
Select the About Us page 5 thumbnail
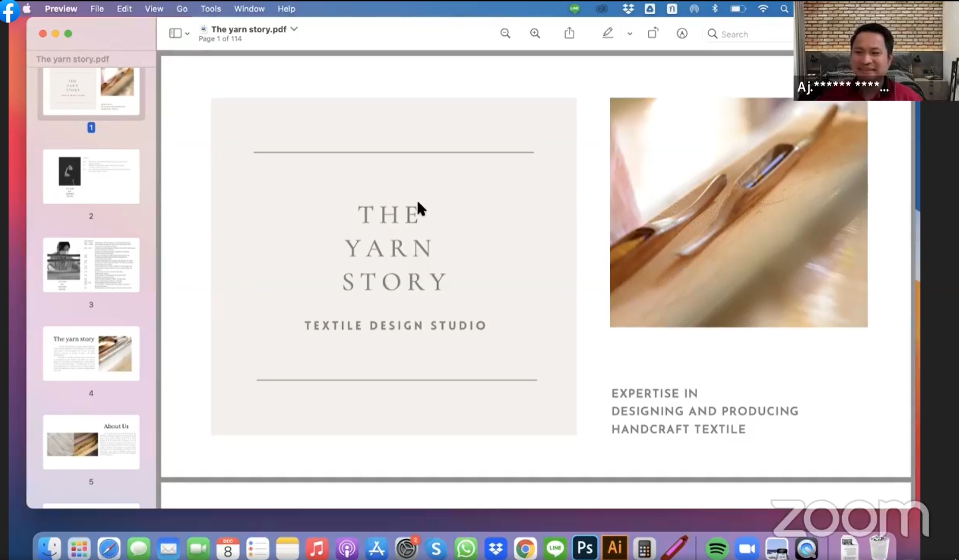pyautogui.click(x=91, y=442)
